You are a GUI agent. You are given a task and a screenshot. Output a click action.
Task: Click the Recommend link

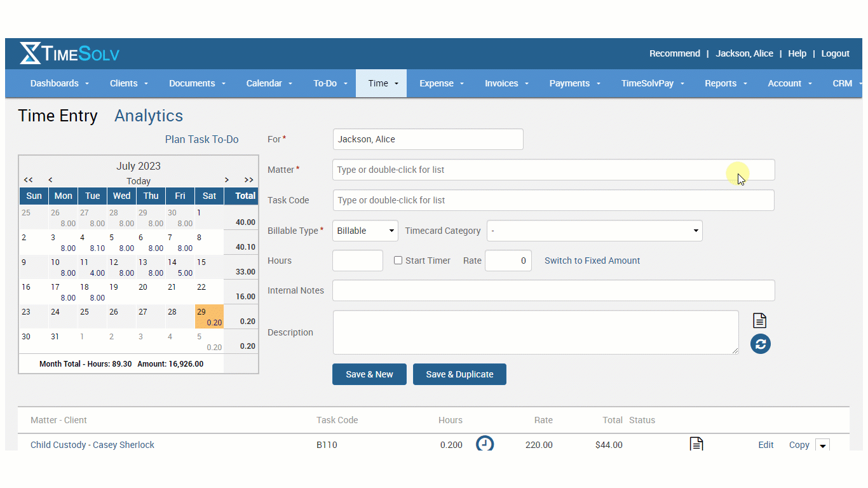coord(675,53)
